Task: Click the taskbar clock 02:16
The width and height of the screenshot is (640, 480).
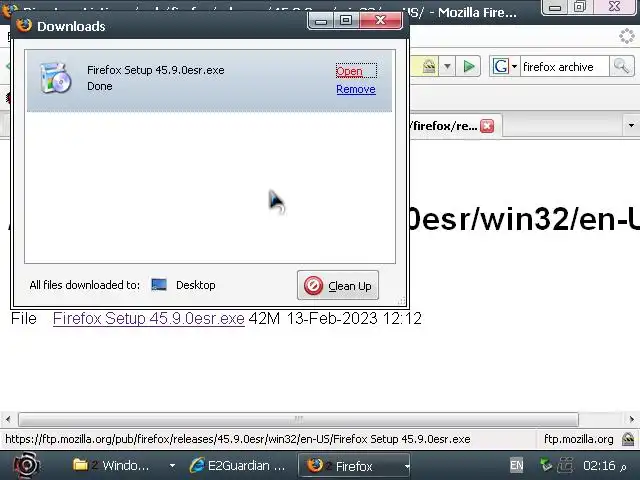Action: coord(599,465)
